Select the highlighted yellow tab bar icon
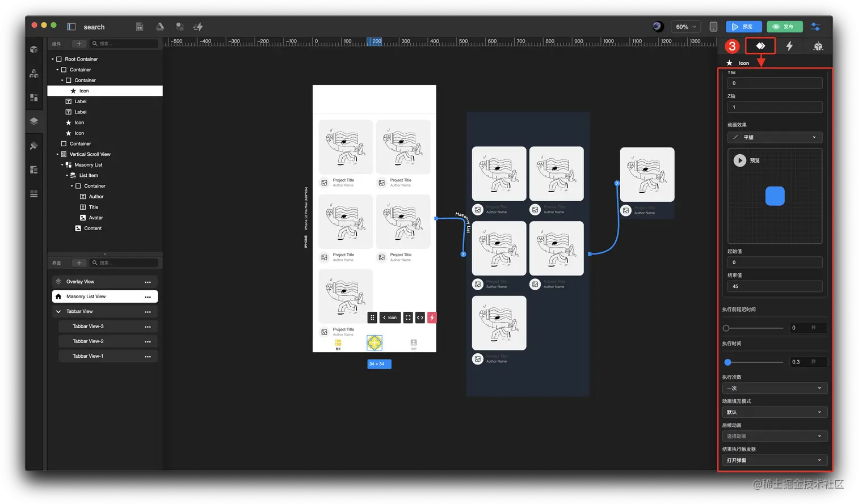 click(x=375, y=342)
